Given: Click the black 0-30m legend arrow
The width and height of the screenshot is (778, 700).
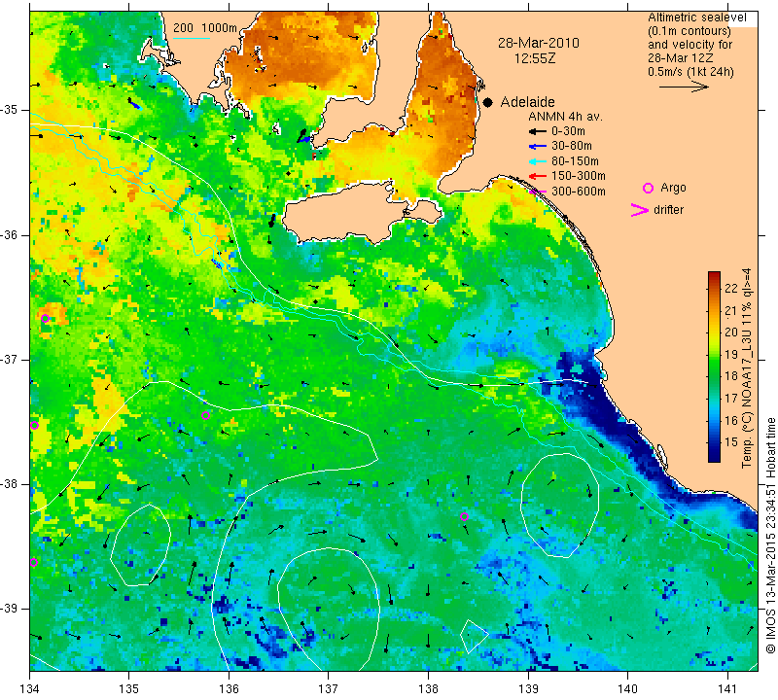Looking at the screenshot, I should [538, 132].
